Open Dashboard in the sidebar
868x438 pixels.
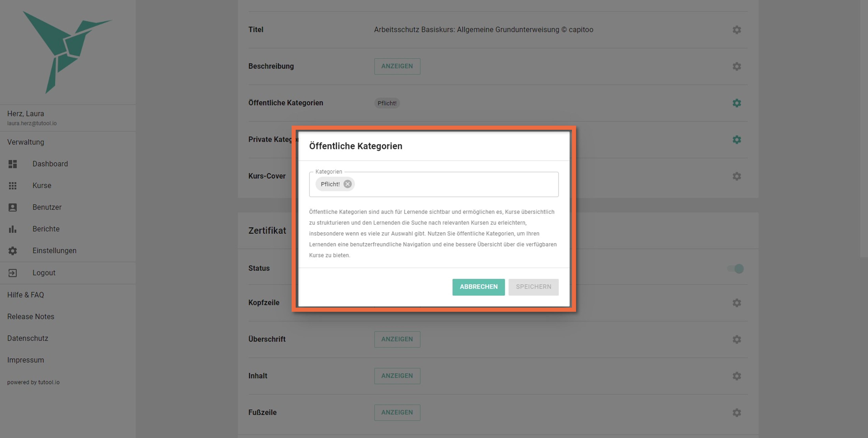tap(50, 164)
